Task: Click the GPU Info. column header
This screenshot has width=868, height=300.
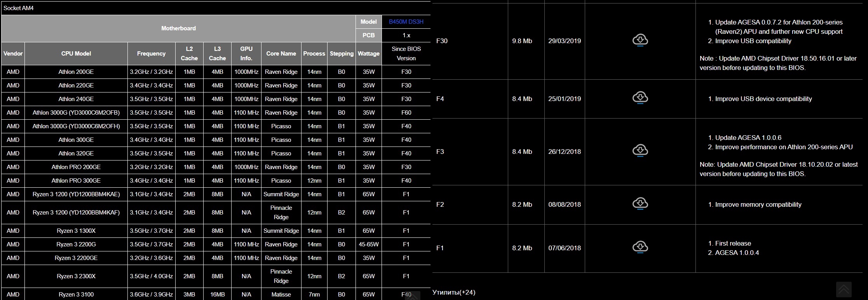Action: click(x=246, y=54)
